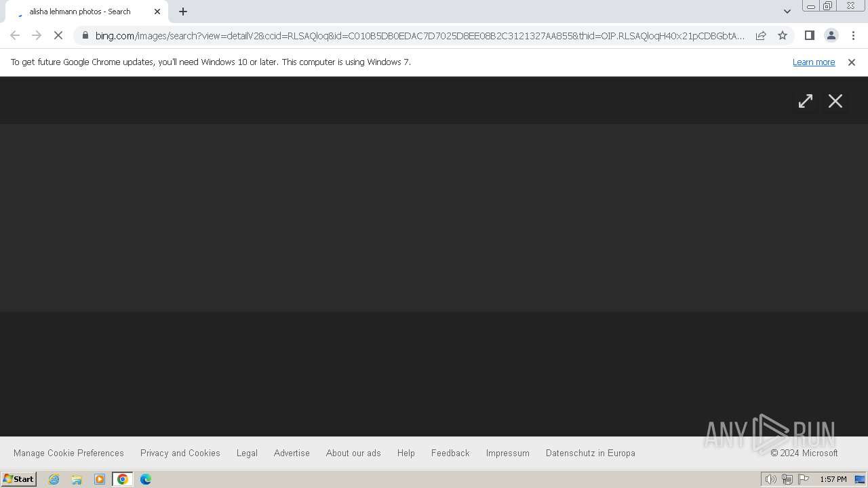Open the Advertise footer link

click(x=292, y=453)
